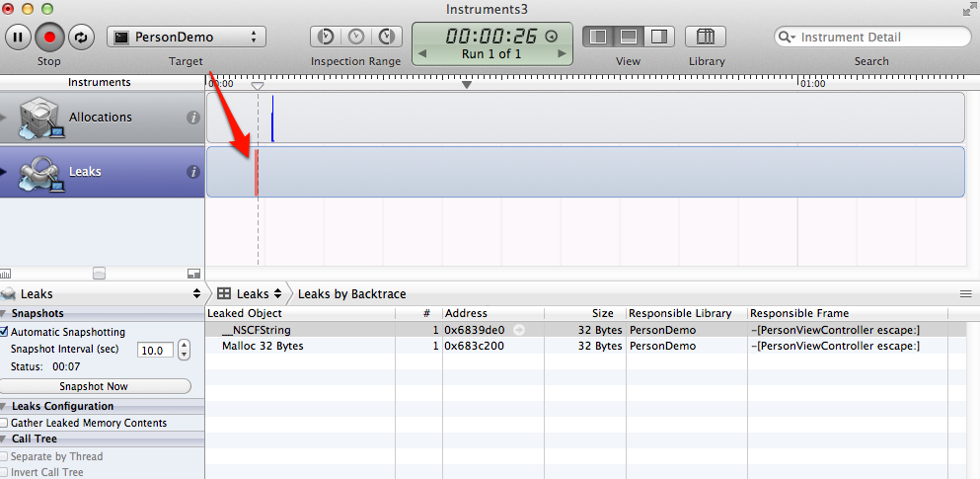Click the [PersonViewController escape:] frame in the __NSCFString row

pyautogui.click(x=835, y=330)
